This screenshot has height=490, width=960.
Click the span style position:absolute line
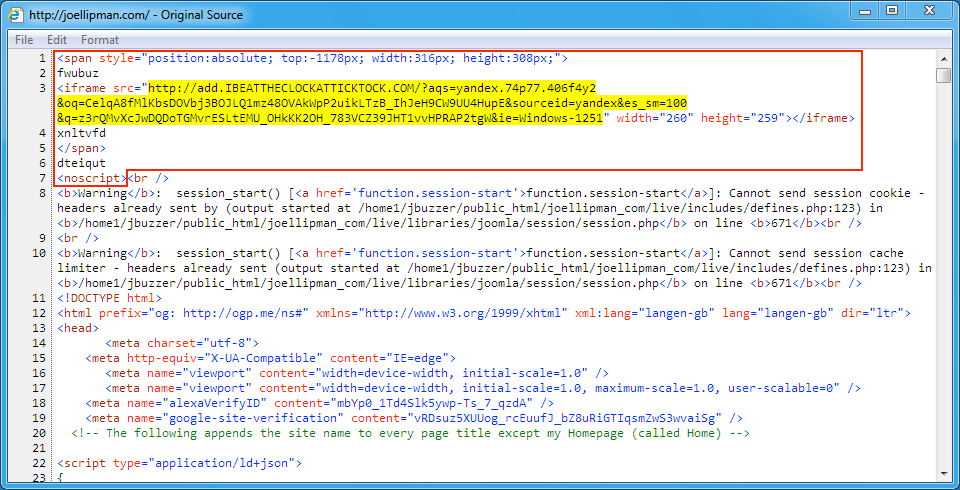pyautogui.click(x=313, y=59)
